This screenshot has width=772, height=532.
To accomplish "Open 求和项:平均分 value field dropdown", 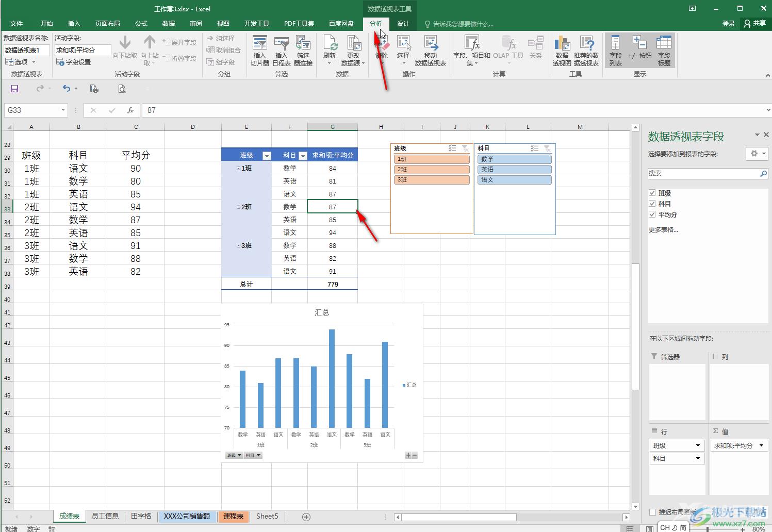I will 761,445.
